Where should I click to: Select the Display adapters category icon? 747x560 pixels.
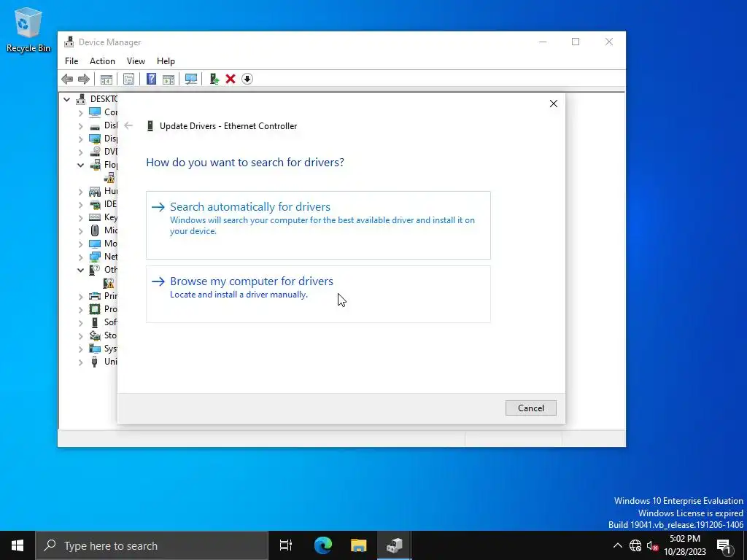[x=95, y=139]
